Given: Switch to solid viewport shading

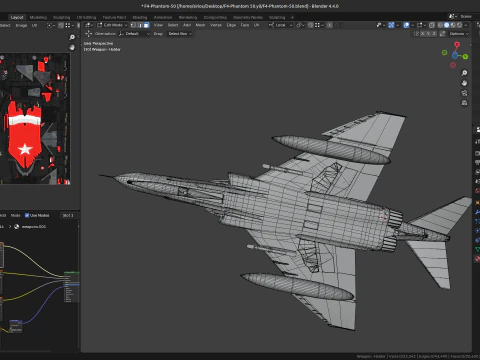Looking at the screenshot, I should click(447, 25).
